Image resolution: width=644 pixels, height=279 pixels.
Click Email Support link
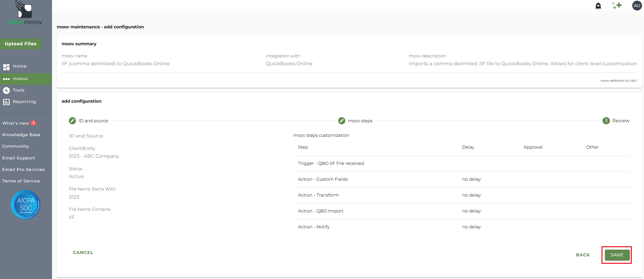tap(19, 158)
